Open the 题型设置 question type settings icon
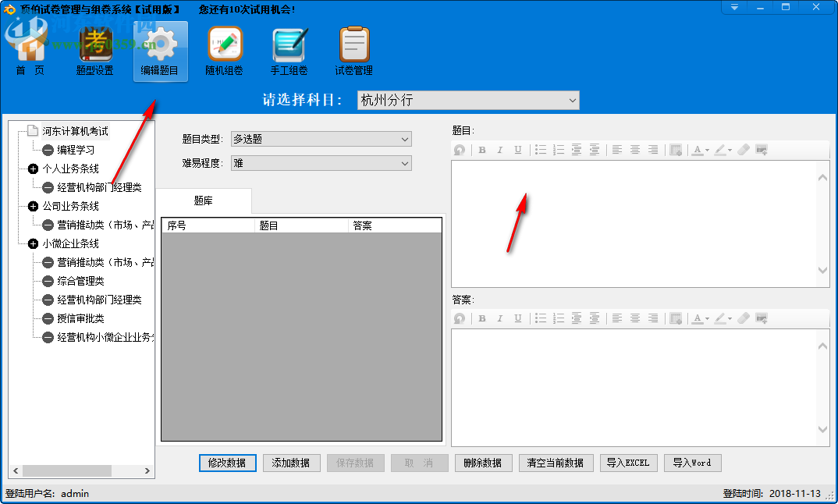 [95, 49]
